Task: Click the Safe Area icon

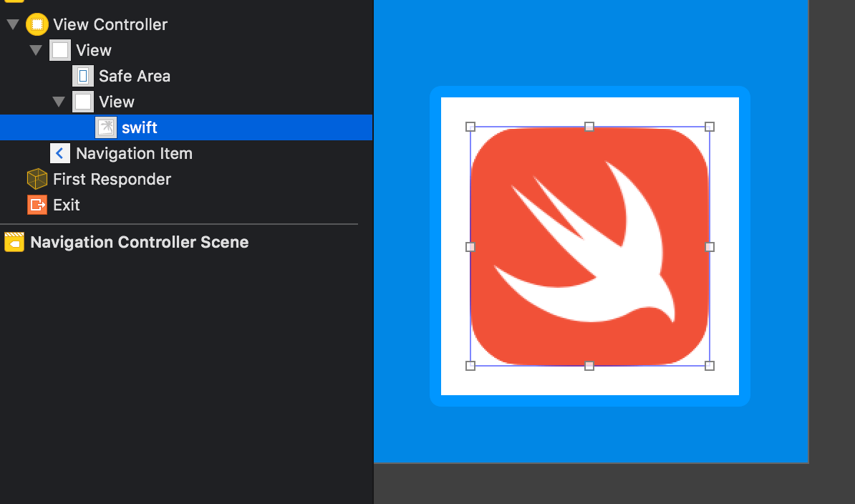Action: point(83,76)
